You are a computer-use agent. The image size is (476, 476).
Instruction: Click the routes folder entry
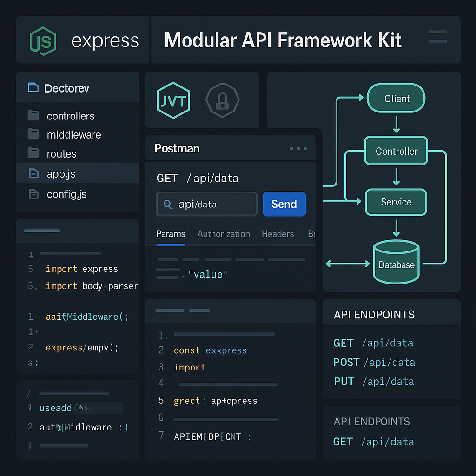pos(61,154)
